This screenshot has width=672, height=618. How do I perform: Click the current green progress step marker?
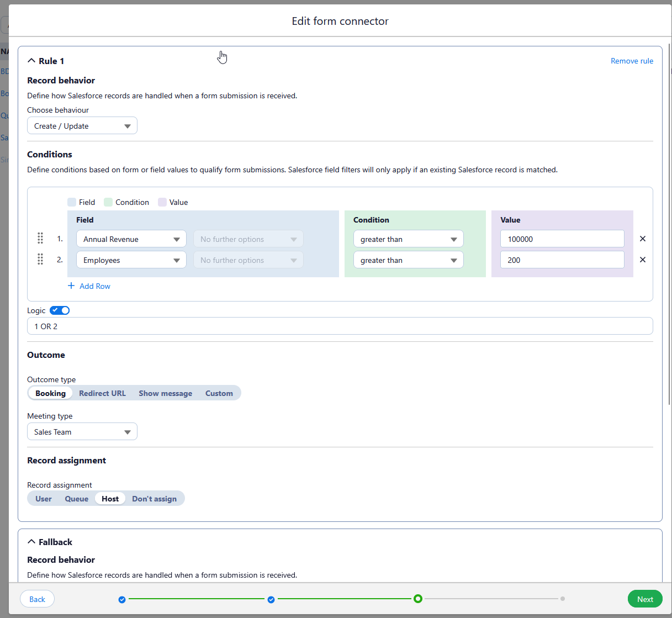pos(418,599)
